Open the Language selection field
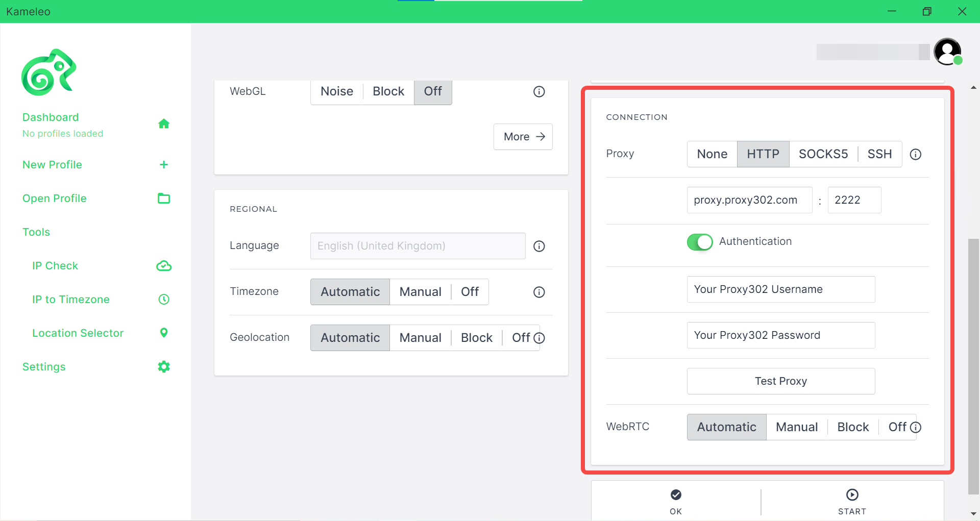 coord(418,246)
